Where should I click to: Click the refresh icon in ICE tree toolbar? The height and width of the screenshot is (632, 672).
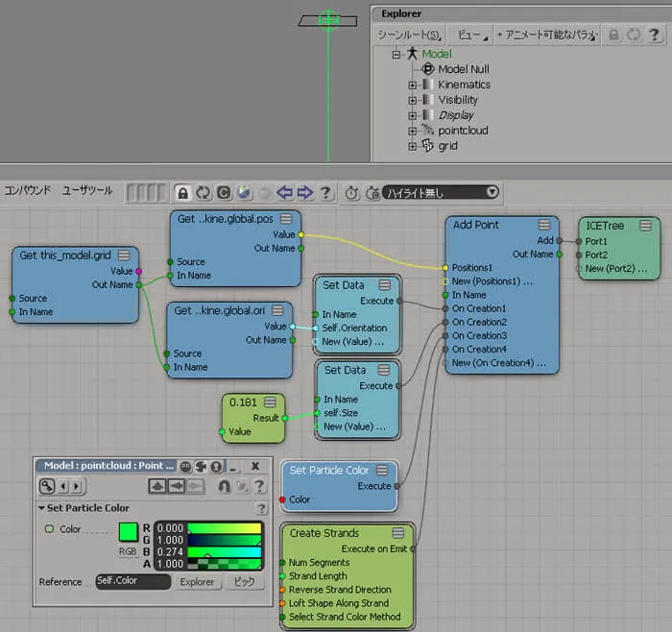coord(204,193)
